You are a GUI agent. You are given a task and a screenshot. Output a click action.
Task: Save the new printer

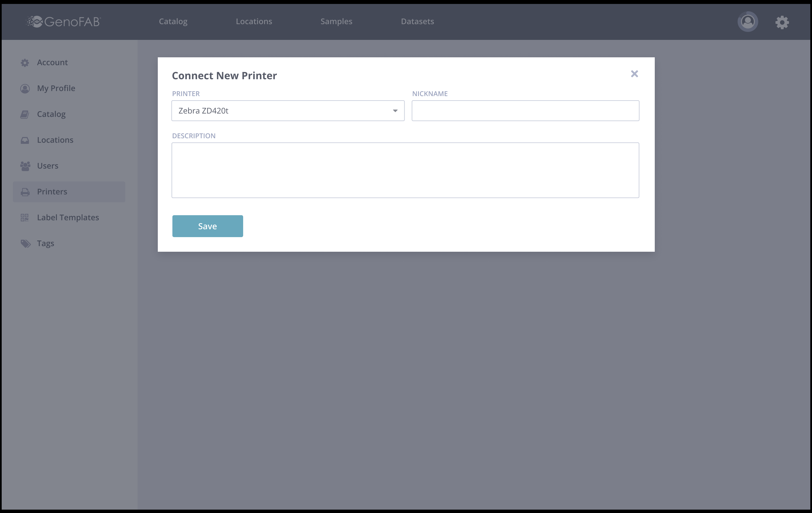point(207,226)
